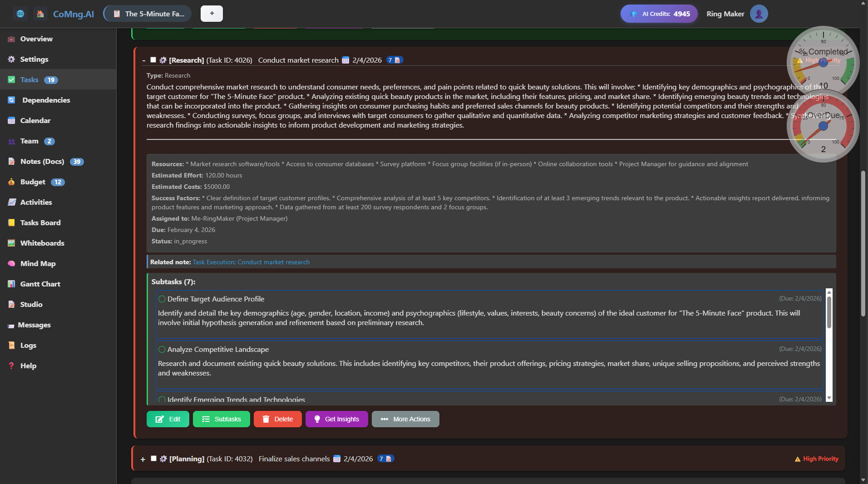Collapse the Research task with minus toggle
Screen dimensions: 868x484
(x=143, y=60)
